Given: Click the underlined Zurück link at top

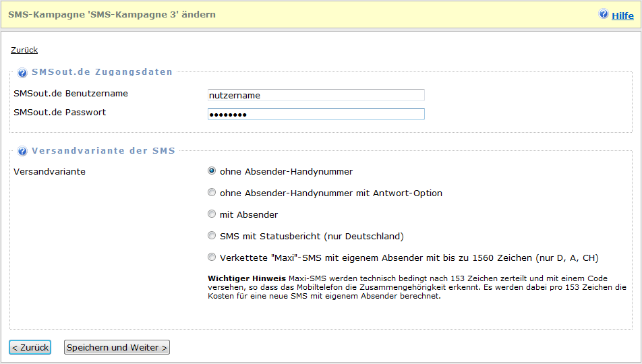Looking at the screenshot, I should click(x=24, y=50).
